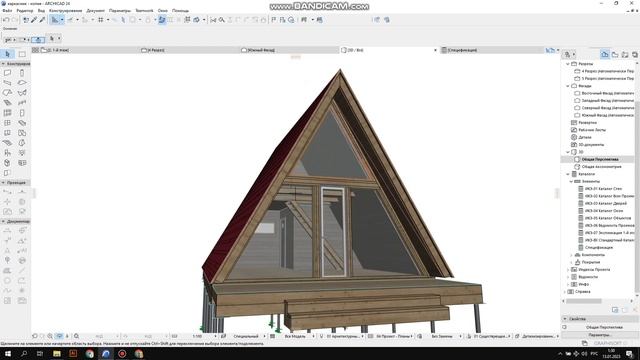Select the Curtain Wall tool

7,113
